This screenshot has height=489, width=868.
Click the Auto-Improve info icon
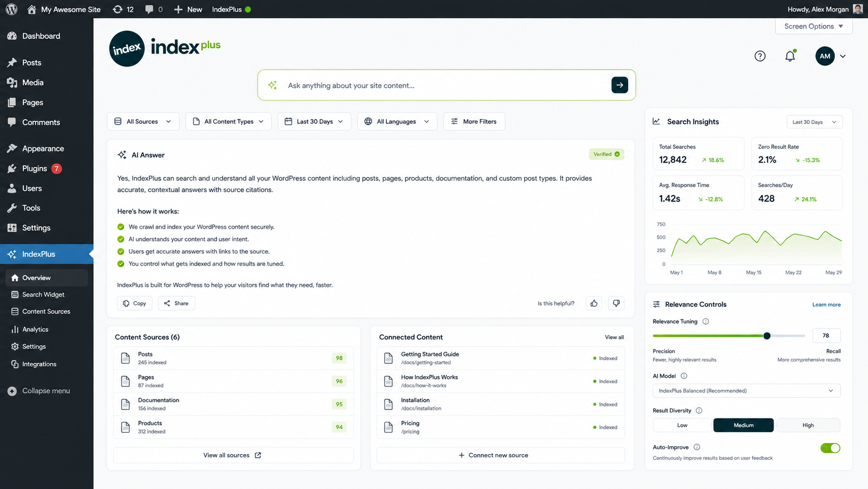pyautogui.click(x=697, y=447)
